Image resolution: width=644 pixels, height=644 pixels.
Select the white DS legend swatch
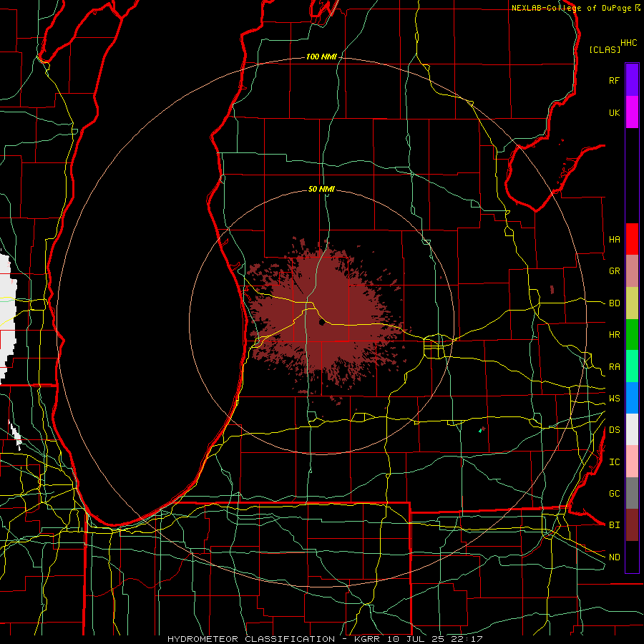[x=632, y=429]
